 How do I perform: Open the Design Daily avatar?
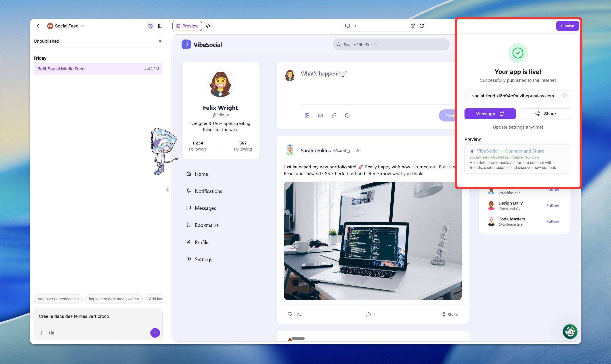(x=491, y=205)
